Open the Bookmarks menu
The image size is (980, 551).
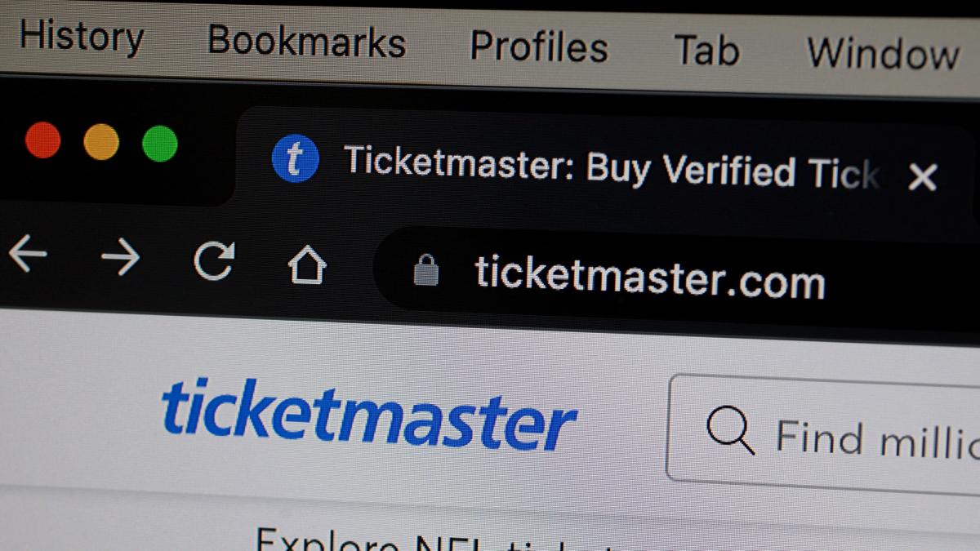[306, 41]
